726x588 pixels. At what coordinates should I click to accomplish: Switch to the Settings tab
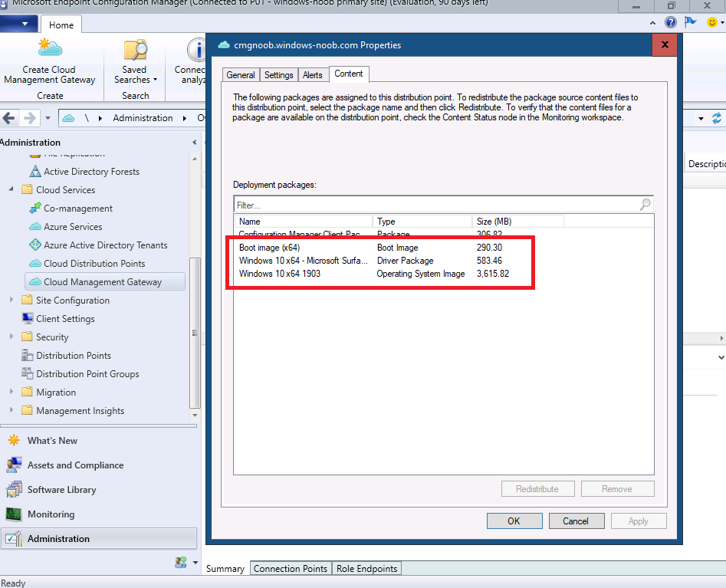[x=279, y=75]
